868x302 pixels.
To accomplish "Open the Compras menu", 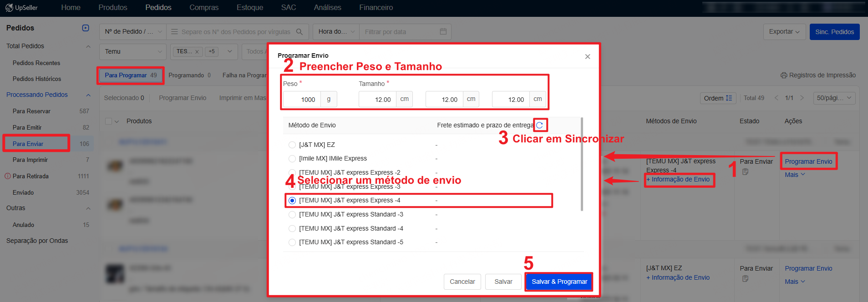I will point(204,8).
